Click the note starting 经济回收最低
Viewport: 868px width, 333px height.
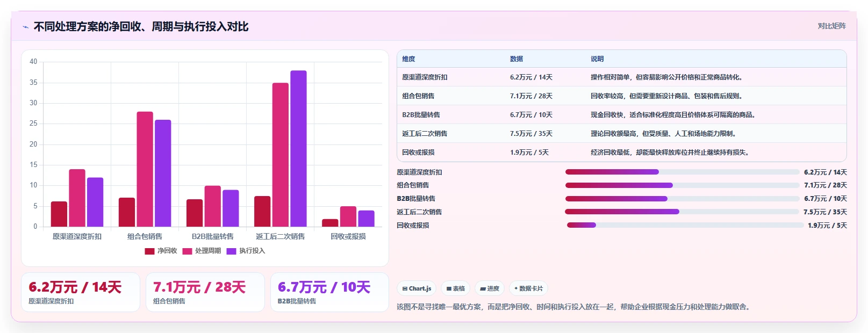pyautogui.click(x=671, y=153)
